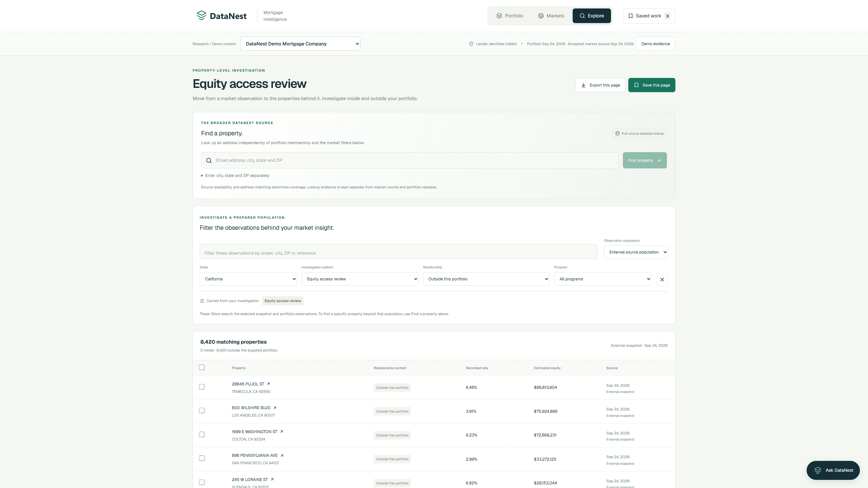
Task: Toggle the select-all properties checkbox
Action: [x=201, y=367]
